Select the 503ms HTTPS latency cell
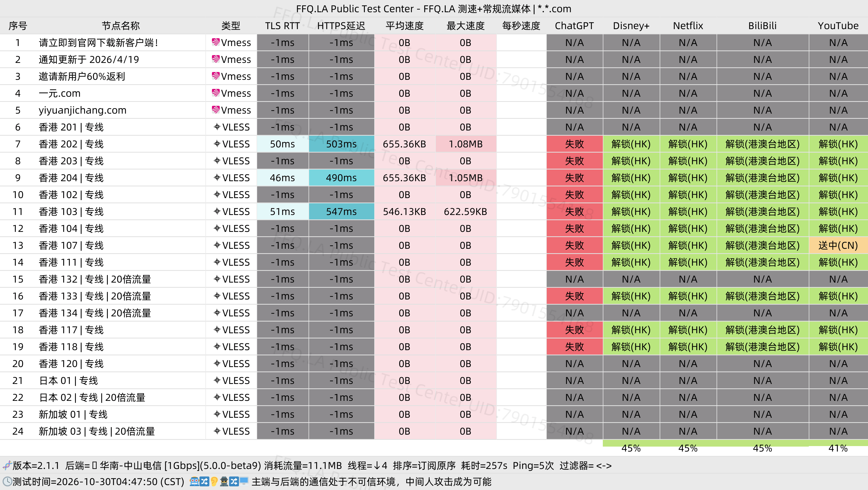Viewport: 868px width, 490px height. point(341,144)
